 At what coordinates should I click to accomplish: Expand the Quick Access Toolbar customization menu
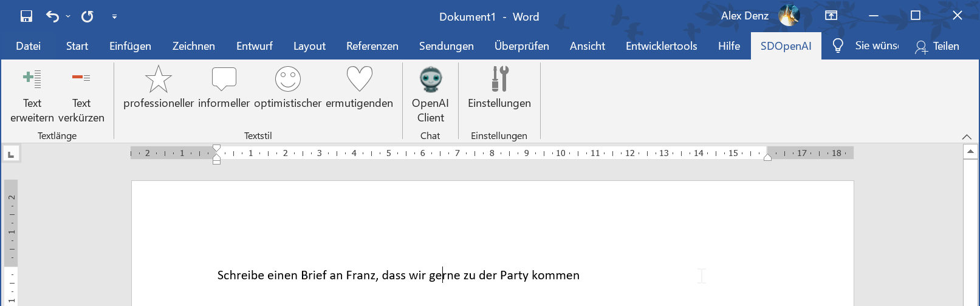(114, 16)
